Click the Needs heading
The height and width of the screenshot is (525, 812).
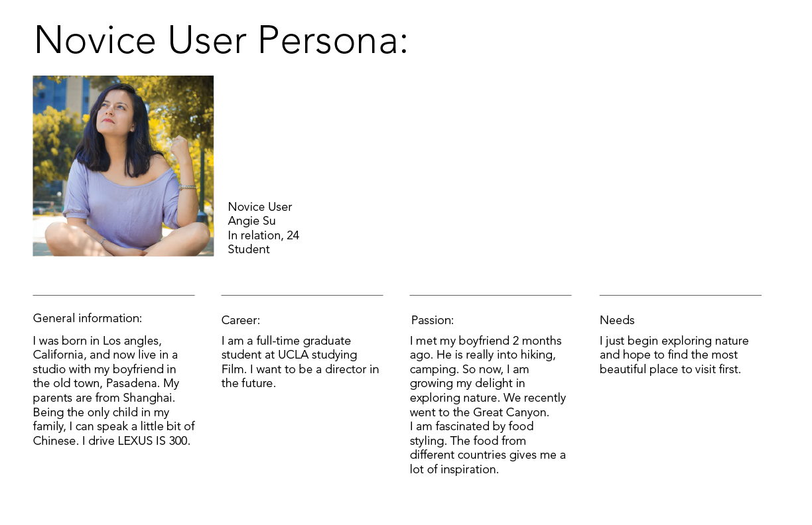(617, 321)
